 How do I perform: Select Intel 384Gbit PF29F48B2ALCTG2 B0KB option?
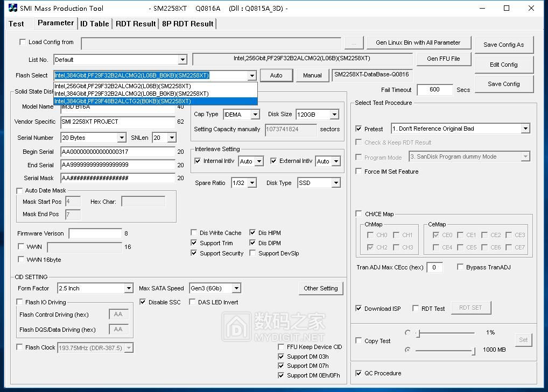tap(156, 101)
